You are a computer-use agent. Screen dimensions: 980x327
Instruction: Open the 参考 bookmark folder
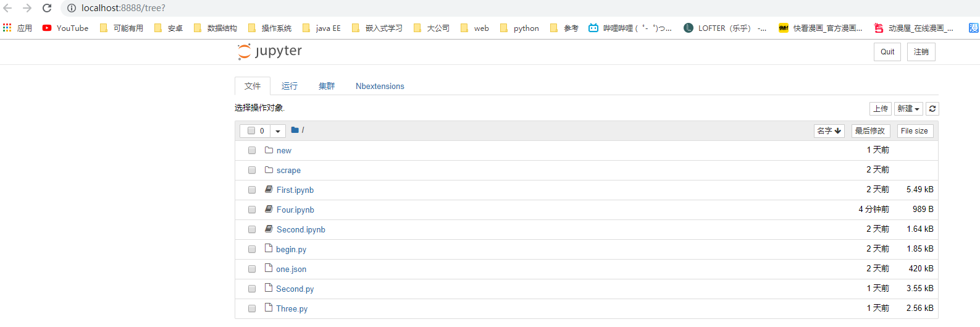click(x=564, y=28)
